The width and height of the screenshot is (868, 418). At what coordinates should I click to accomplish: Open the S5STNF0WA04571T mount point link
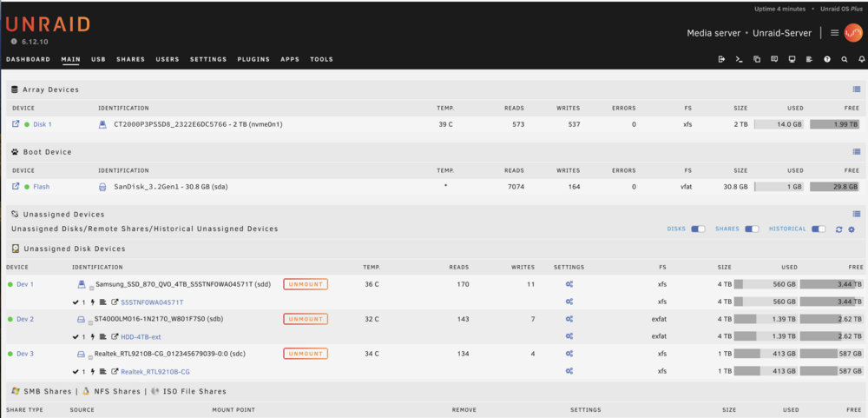(152, 302)
